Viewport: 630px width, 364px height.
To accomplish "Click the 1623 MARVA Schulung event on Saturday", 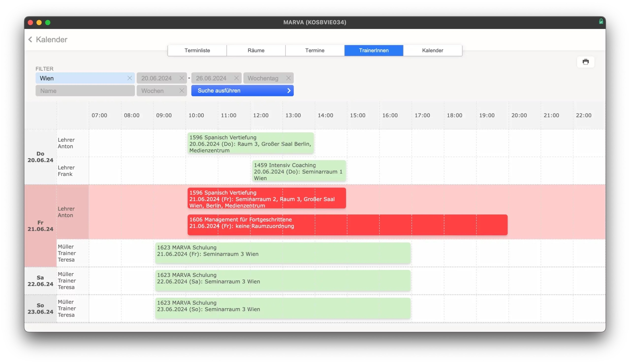I will pos(283,280).
